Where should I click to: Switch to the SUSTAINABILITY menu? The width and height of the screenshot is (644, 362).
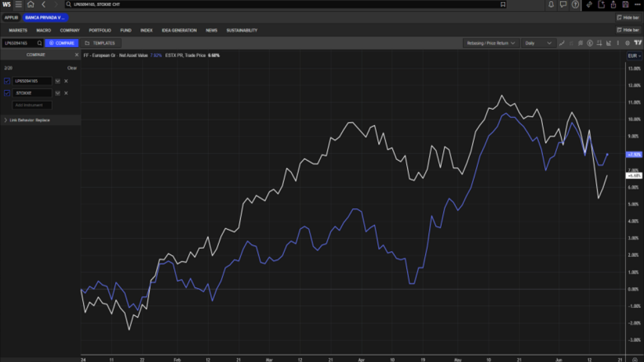tap(242, 30)
